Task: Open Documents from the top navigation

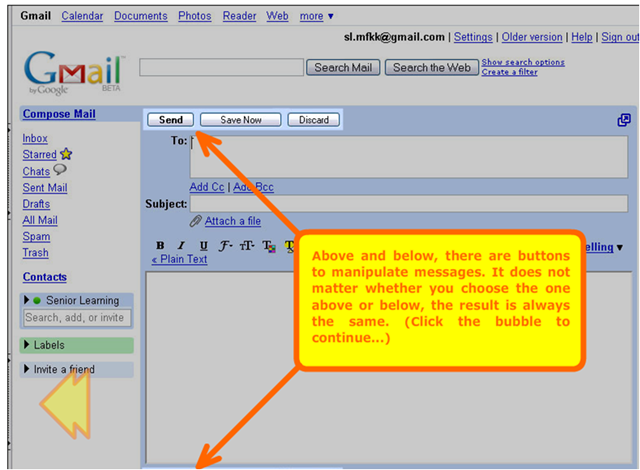Action: point(141,16)
